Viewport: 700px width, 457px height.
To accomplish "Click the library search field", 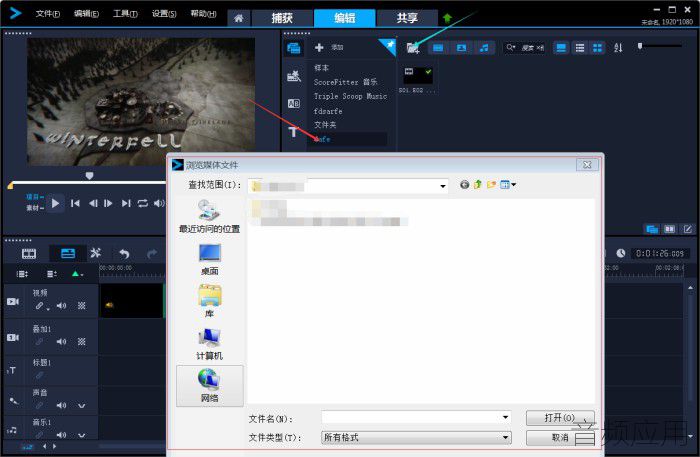I will pyautogui.click(x=525, y=48).
